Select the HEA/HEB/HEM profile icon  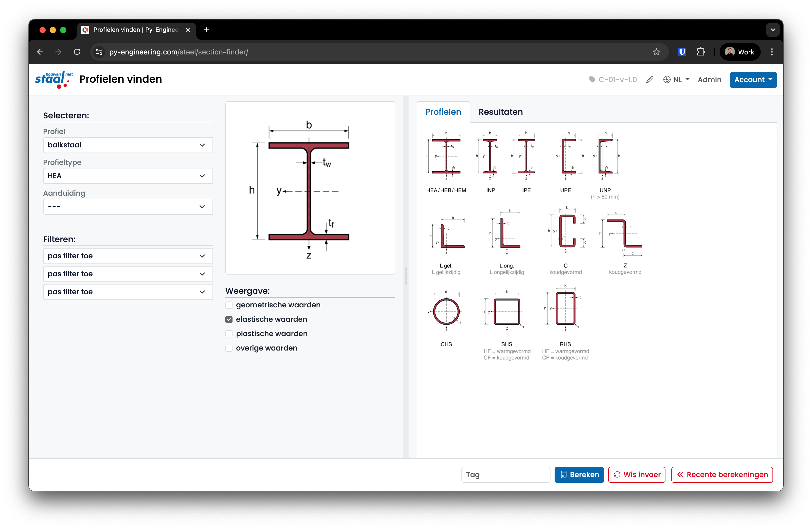coord(446,157)
